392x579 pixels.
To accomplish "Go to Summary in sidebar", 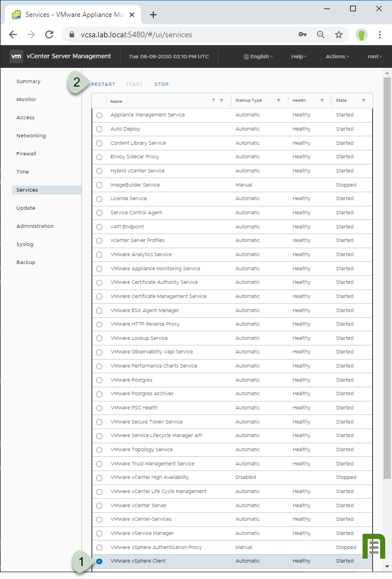I will click(28, 81).
